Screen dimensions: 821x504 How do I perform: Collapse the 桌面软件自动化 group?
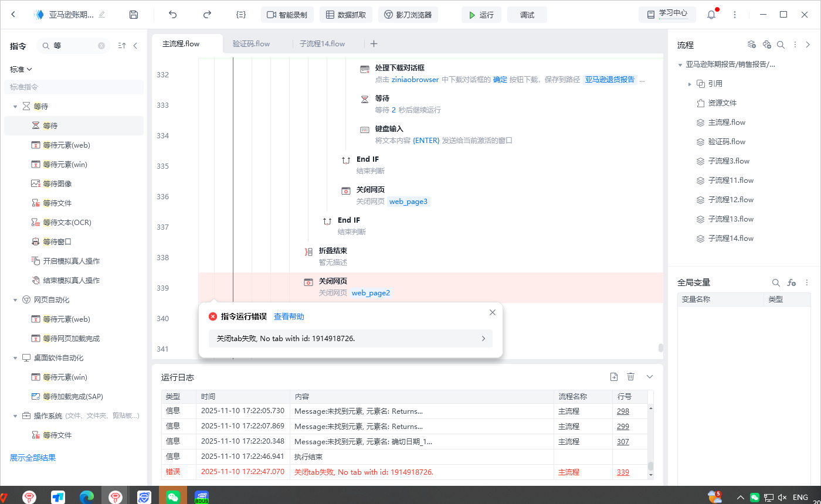click(x=16, y=358)
